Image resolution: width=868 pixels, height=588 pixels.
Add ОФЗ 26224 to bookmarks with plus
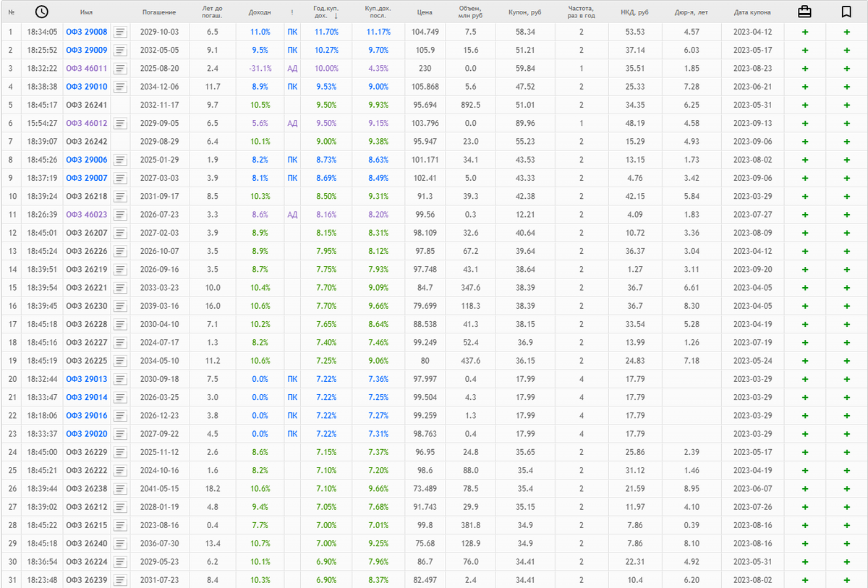[x=846, y=562]
